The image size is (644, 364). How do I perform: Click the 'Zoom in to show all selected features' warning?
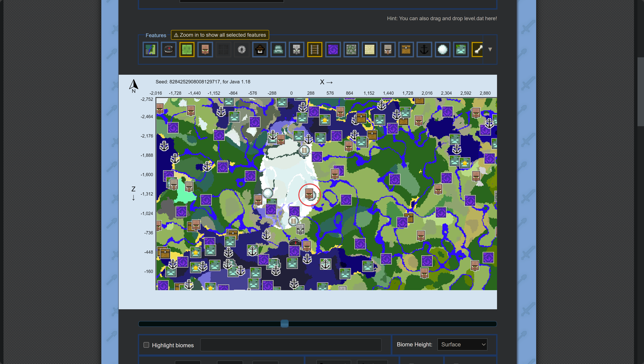click(220, 35)
